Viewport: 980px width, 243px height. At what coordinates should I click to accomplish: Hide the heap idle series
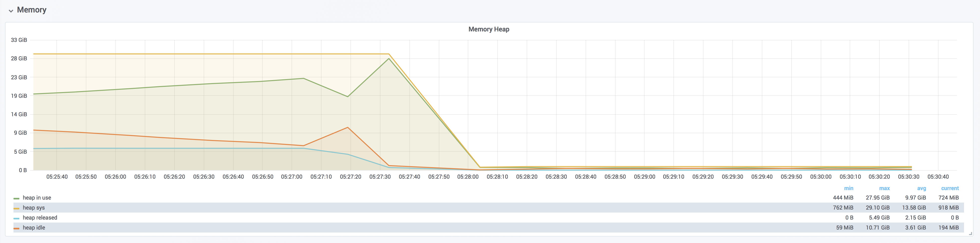point(34,228)
